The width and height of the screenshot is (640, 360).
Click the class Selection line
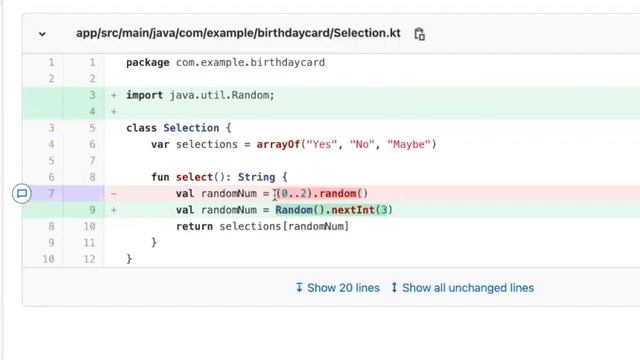pyautogui.click(x=179, y=128)
